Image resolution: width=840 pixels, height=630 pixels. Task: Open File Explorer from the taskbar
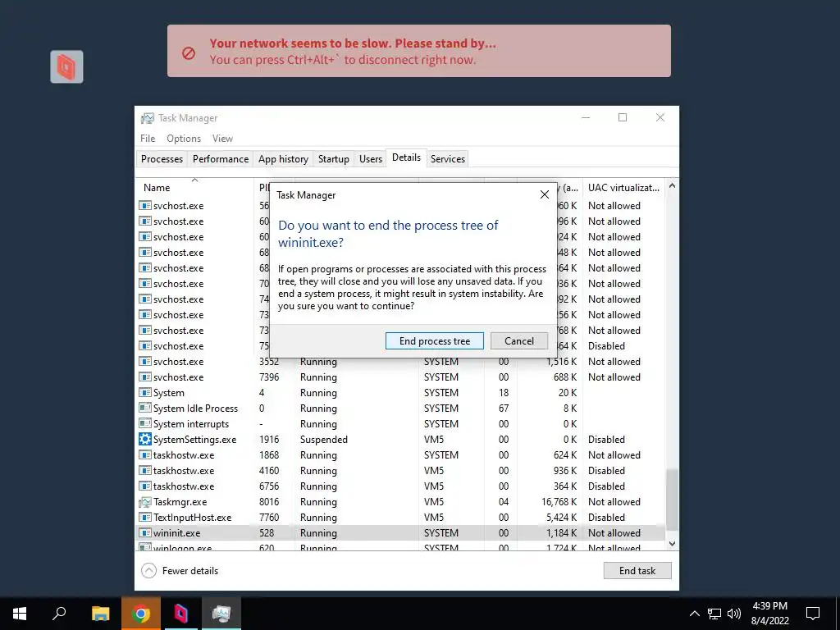pos(100,614)
